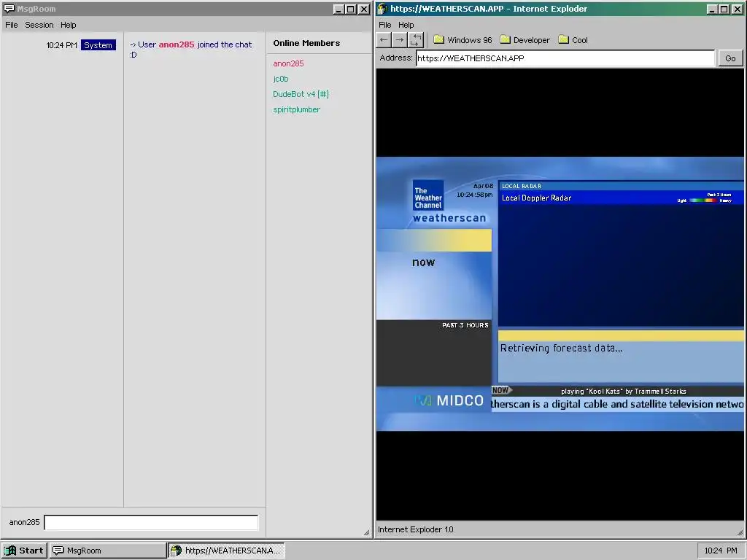The image size is (747, 560).
Task: Minimize the MsgRoom window
Action: click(x=338, y=9)
